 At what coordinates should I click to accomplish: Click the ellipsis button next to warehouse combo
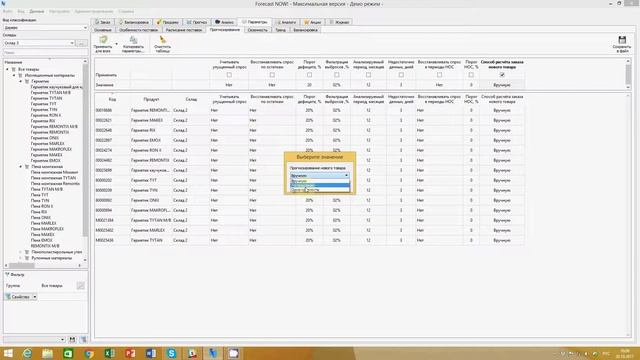(82, 43)
